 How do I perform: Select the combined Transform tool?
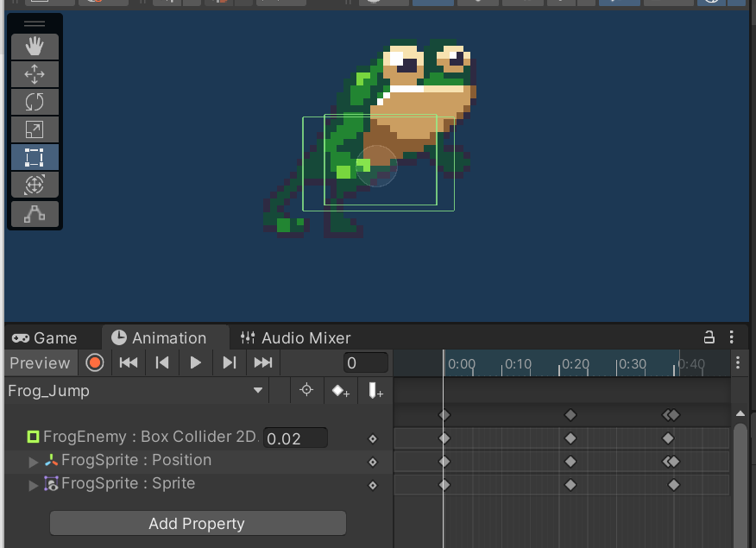(35, 185)
